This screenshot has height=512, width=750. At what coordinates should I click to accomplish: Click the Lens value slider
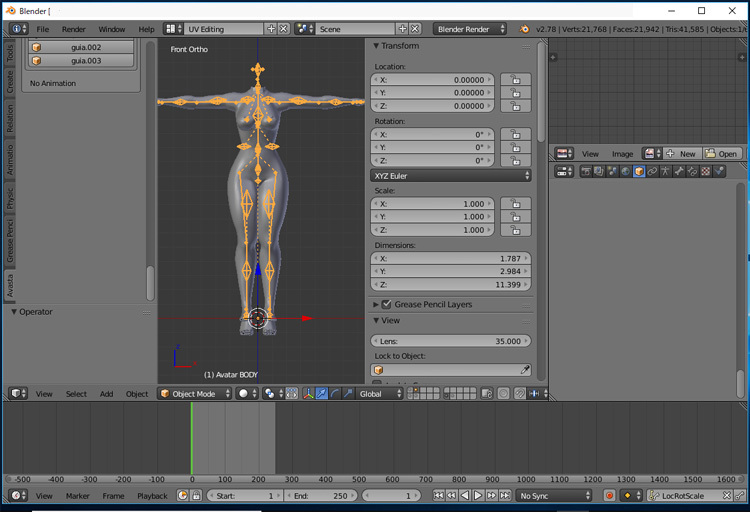click(451, 341)
